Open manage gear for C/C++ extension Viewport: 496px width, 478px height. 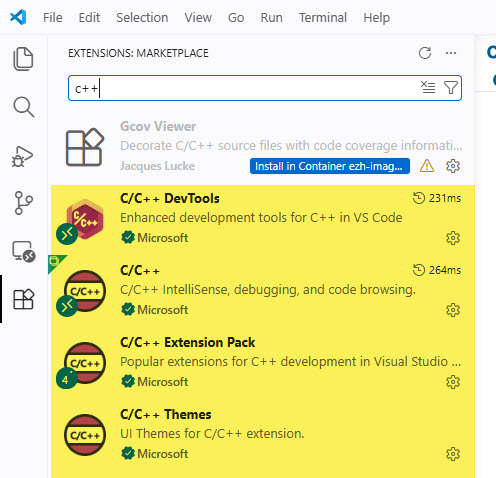pyautogui.click(x=453, y=310)
